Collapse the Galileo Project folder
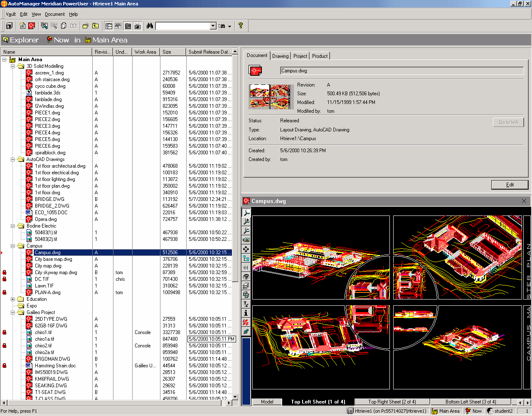 [x=12, y=312]
